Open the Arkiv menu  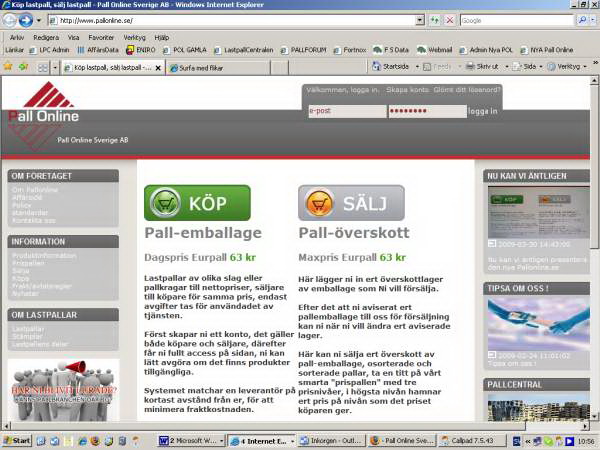coord(16,38)
